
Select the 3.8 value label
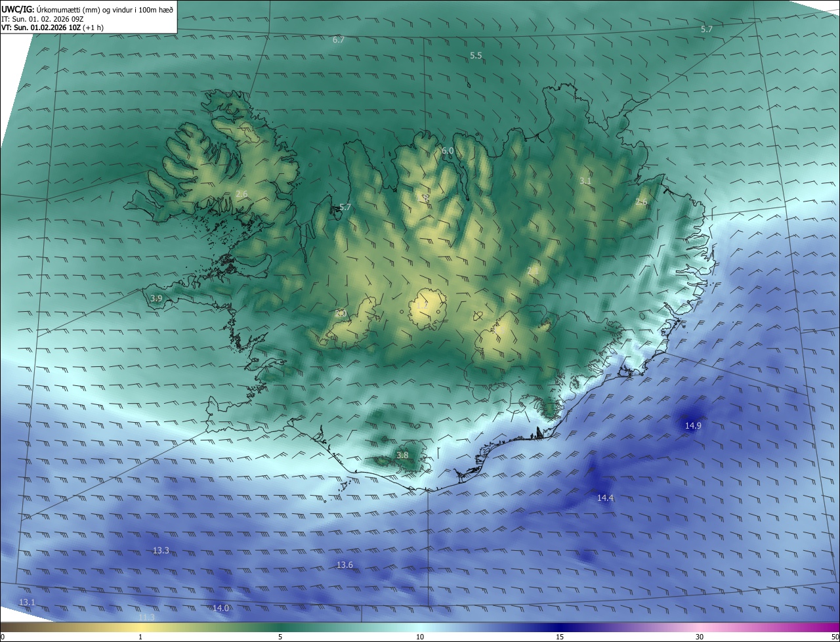tap(402, 455)
